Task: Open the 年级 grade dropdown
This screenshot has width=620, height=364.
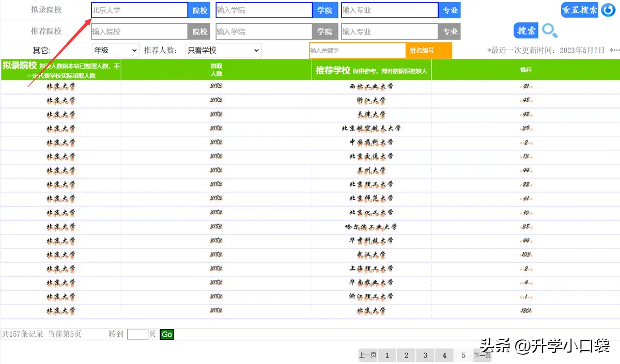Action: coord(116,50)
